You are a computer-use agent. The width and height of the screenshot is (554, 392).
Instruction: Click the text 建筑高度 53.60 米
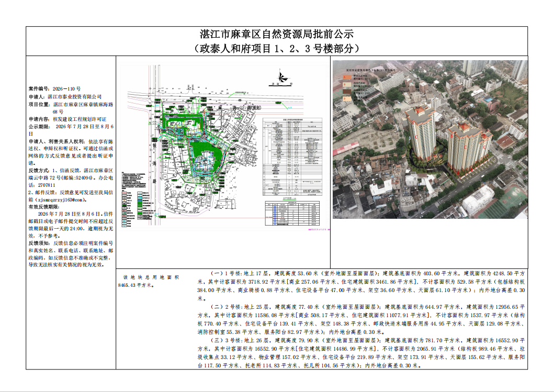[x=297, y=274]
